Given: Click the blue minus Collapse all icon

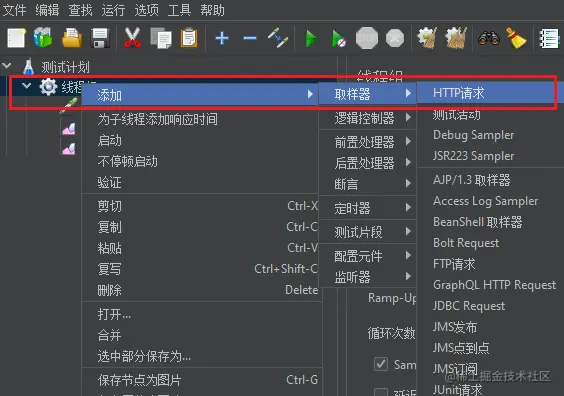Looking at the screenshot, I should (x=250, y=38).
